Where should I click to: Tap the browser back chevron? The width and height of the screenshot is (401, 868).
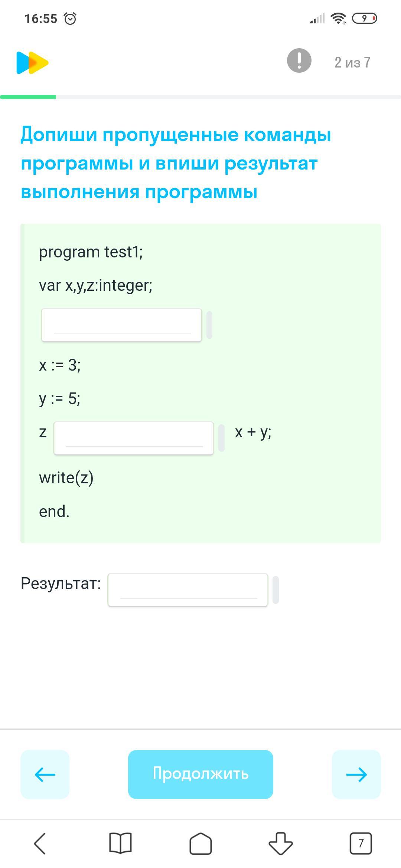(40, 843)
